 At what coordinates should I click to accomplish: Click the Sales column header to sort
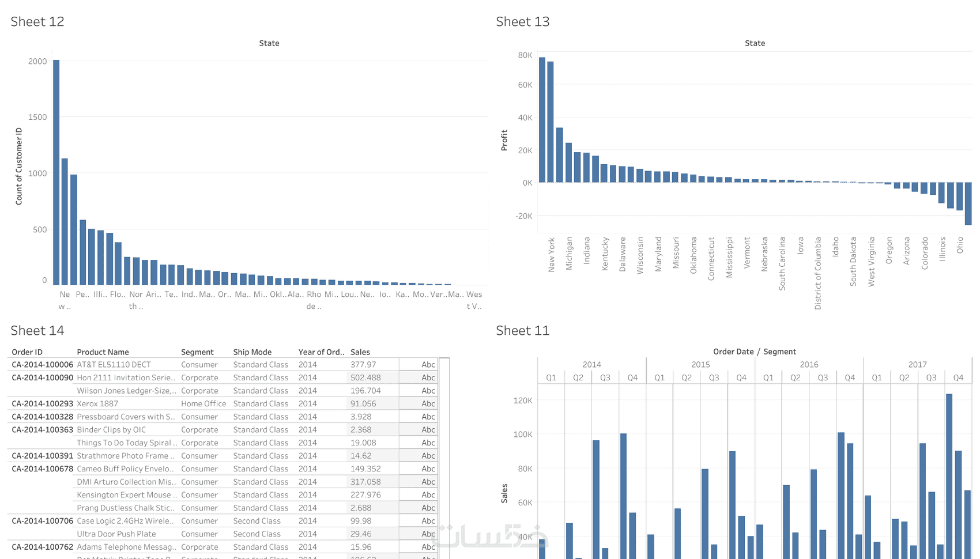pos(360,352)
